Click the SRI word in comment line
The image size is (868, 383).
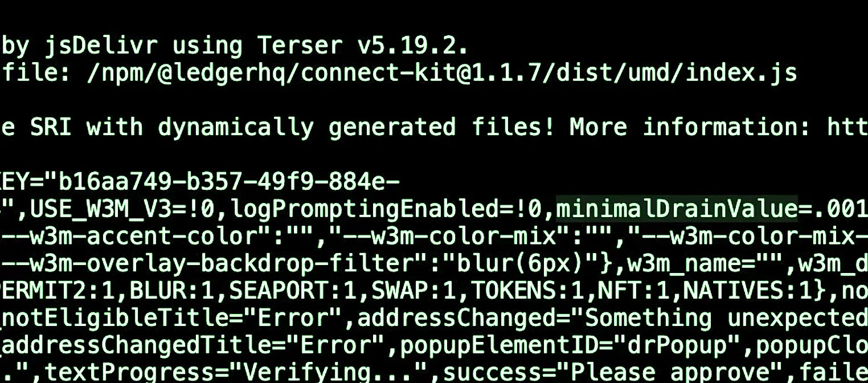50,127
